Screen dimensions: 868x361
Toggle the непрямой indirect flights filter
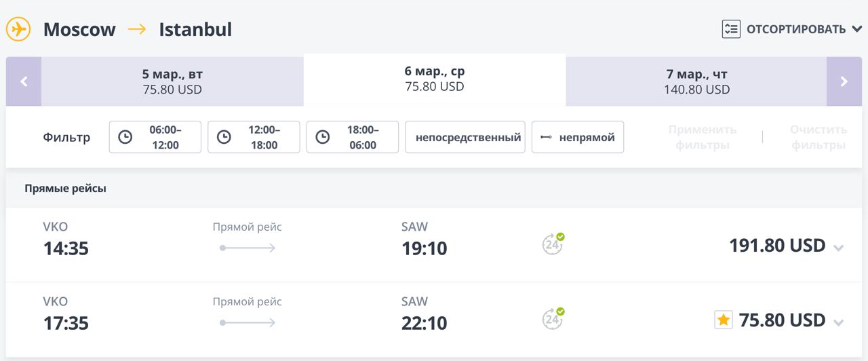point(578,137)
